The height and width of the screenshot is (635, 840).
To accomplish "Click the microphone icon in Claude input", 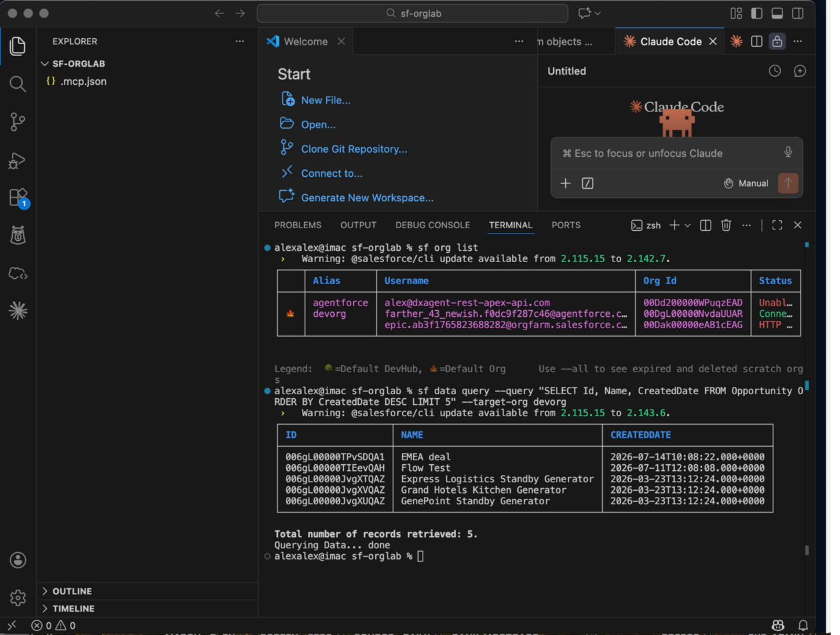I will click(788, 153).
